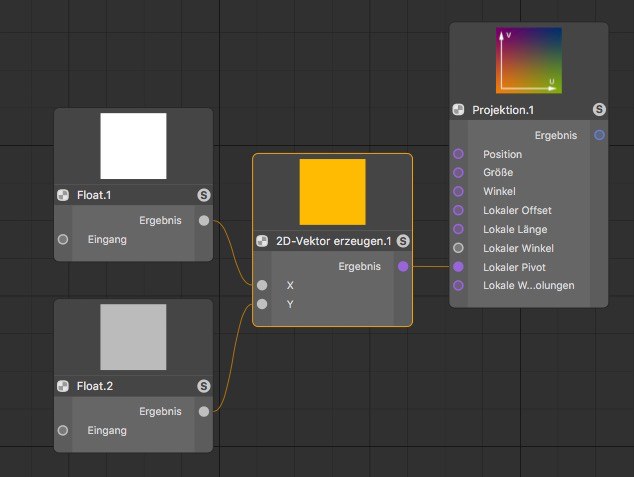This screenshot has height=477, width=634.
Task: Click the X input port of 2D-Vektor node
Action: coord(262,285)
